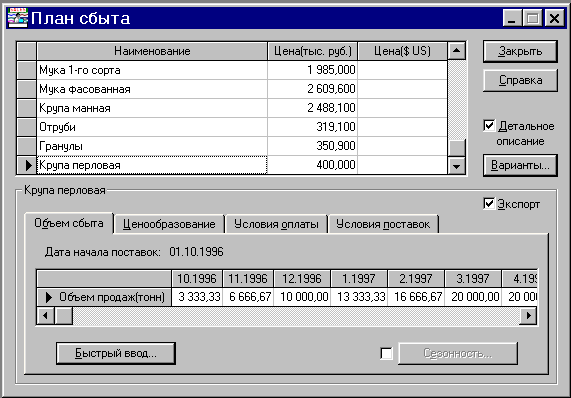This screenshot has width=571, height=398.
Task: Click the 3.1997 cell showing 20 000,00
Action: (473, 297)
